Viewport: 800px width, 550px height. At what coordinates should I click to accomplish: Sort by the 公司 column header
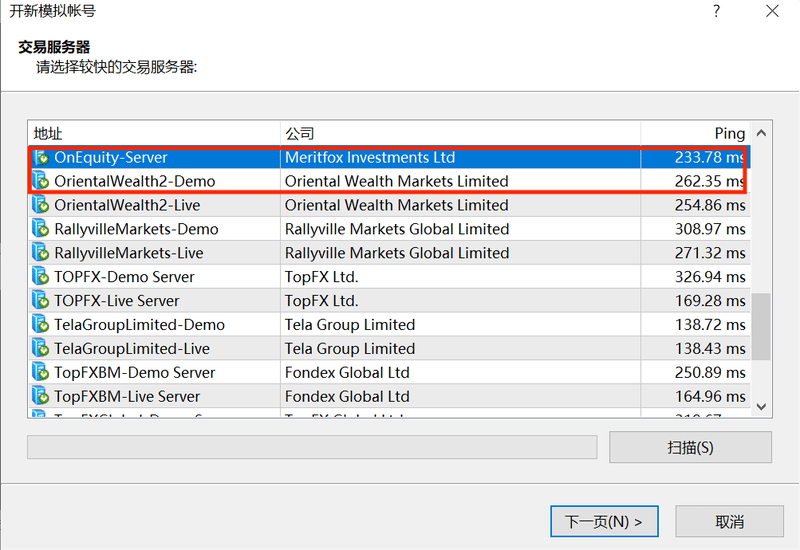coord(460,134)
